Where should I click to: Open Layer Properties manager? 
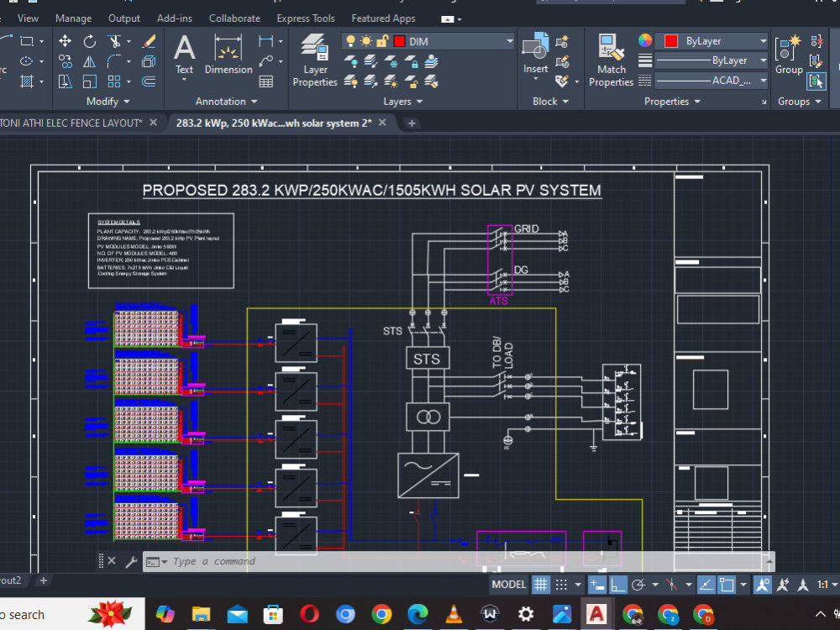(315, 60)
